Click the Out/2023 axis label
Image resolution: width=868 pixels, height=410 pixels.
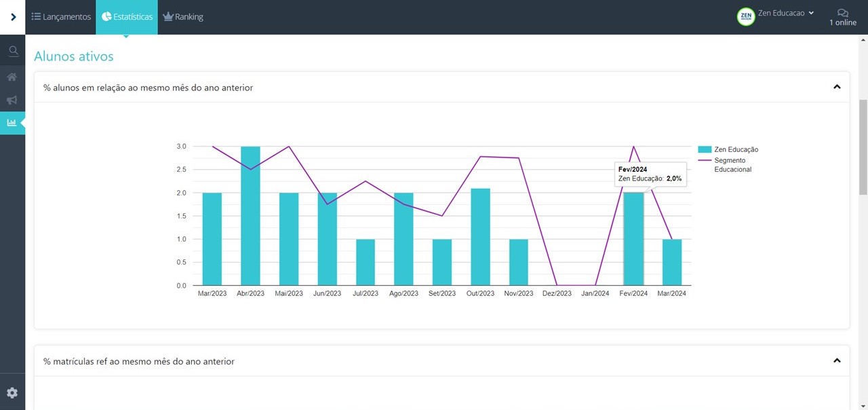(x=480, y=294)
